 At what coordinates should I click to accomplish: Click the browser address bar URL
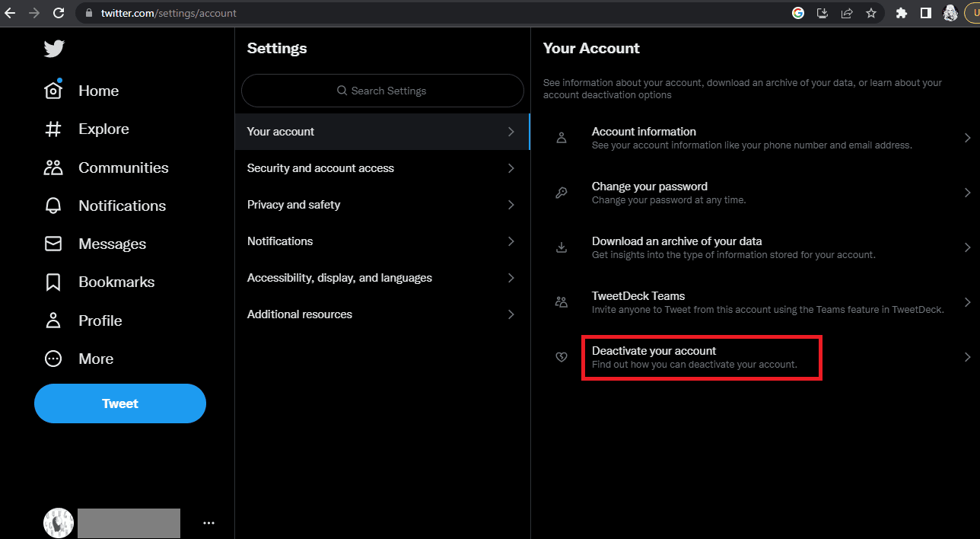point(169,13)
